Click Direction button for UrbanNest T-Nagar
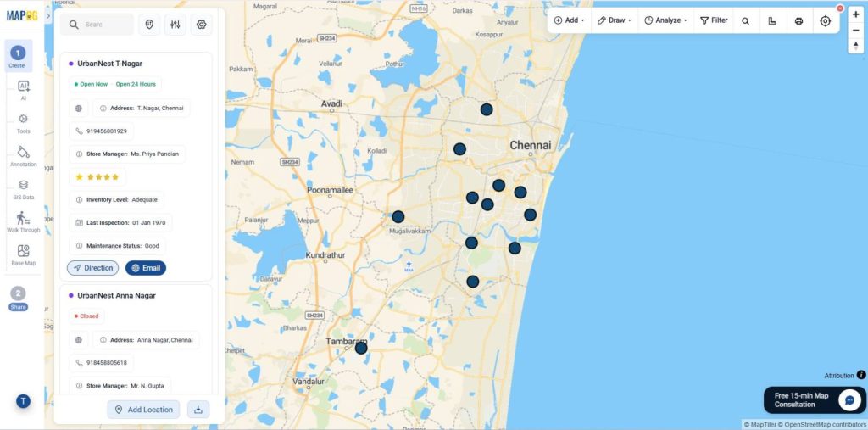868x430 pixels. coord(93,268)
